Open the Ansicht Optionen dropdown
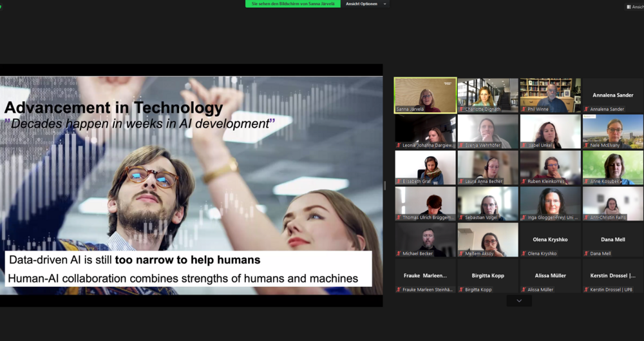644x341 pixels. click(x=361, y=4)
